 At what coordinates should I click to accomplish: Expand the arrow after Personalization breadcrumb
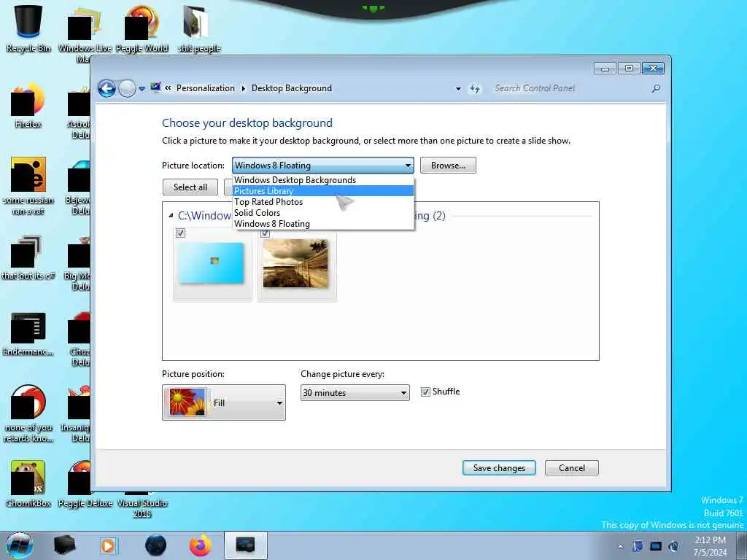click(244, 88)
